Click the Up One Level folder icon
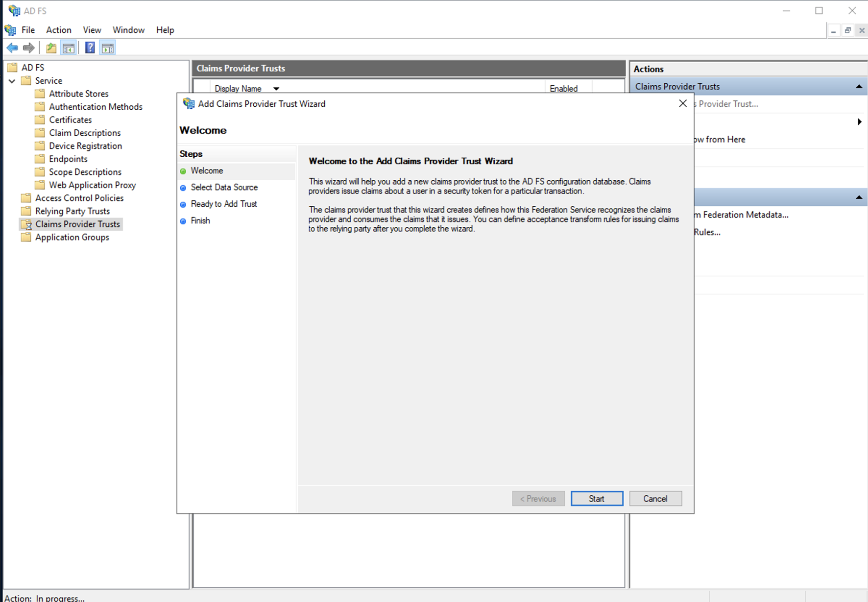The height and width of the screenshot is (602, 868). (x=51, y=48)
